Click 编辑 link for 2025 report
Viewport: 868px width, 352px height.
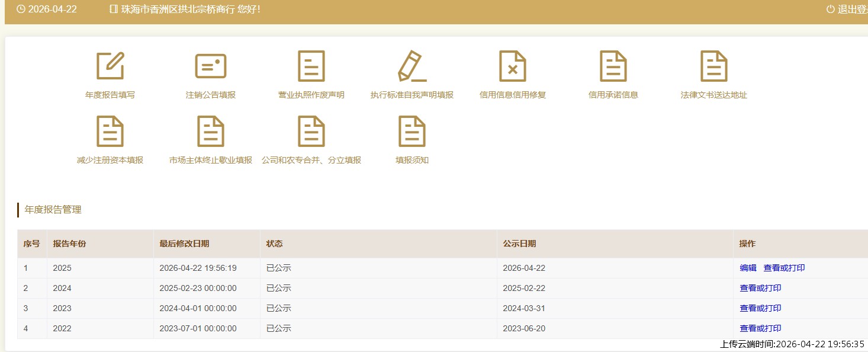click(x=748, y=268)
